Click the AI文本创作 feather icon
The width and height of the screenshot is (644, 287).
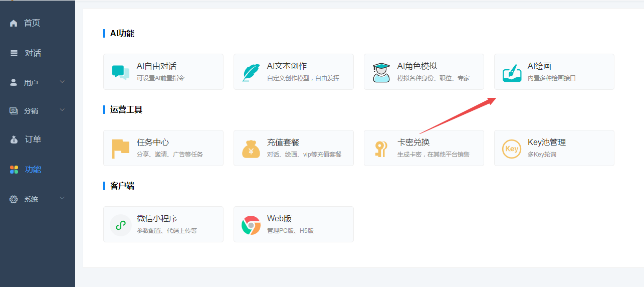click(x=251, y=72)
